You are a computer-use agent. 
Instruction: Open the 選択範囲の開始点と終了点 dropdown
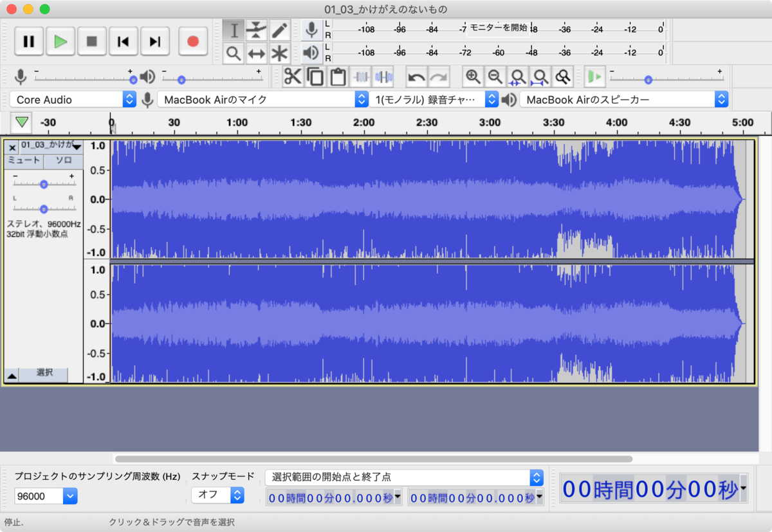pos(404,477)
